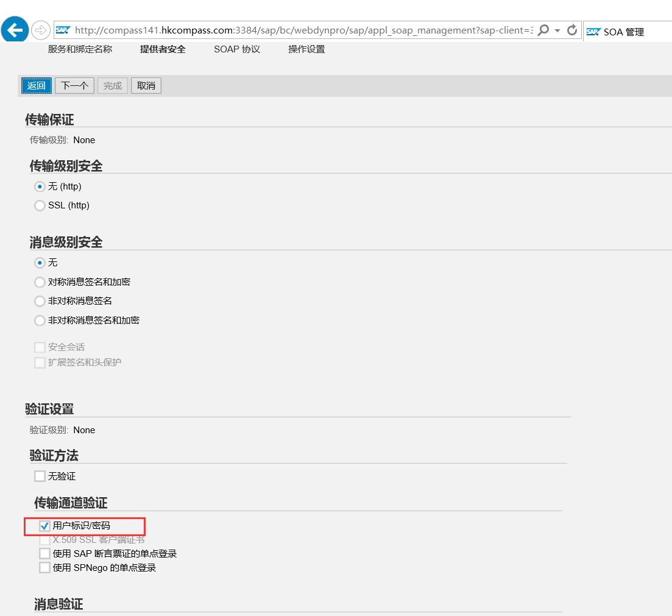672x616 pixels.
Task: Select the 非对称消息签名和加密 radio option
Action: [x=40, y=320]
